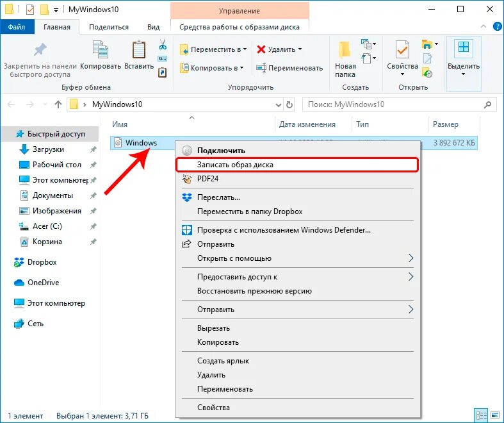The width and height of the screenshot is (504, 423).
Task: Click the scissors cut icon
Action: (x=163, y=44)
